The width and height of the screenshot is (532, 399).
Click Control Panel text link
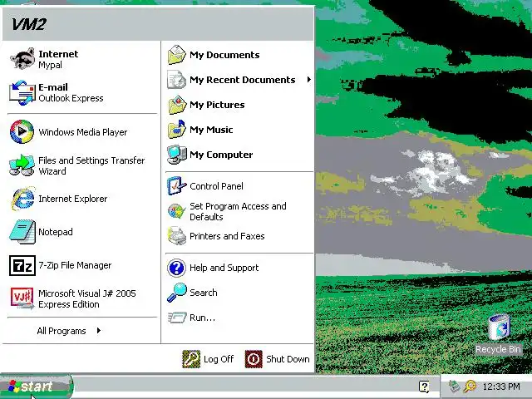(x=216, y=186)
